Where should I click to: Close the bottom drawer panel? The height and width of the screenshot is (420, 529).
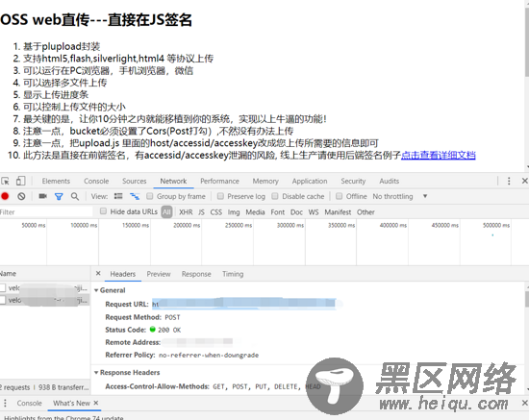(x=524, y=403)
